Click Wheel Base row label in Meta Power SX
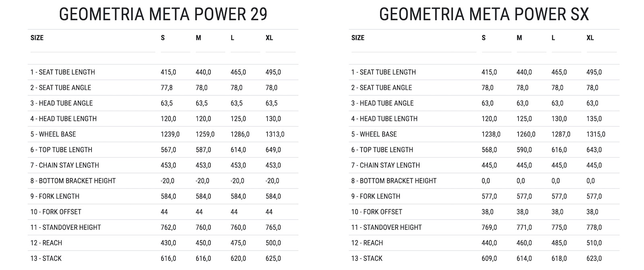Viewport: 644px width, 270px height. [374, 134]
